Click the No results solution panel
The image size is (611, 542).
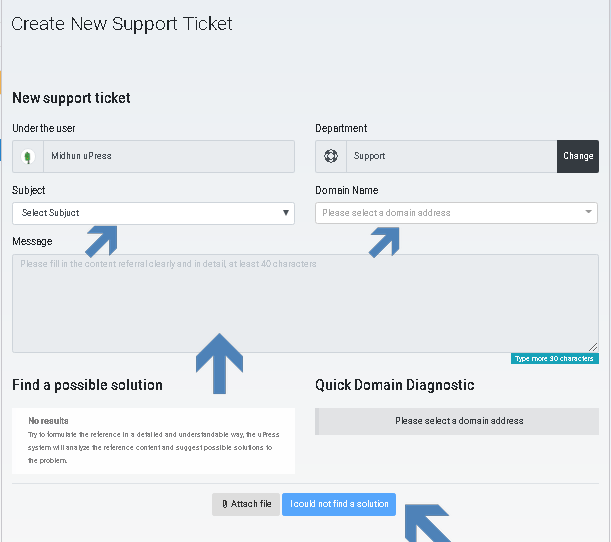point(153,441)
